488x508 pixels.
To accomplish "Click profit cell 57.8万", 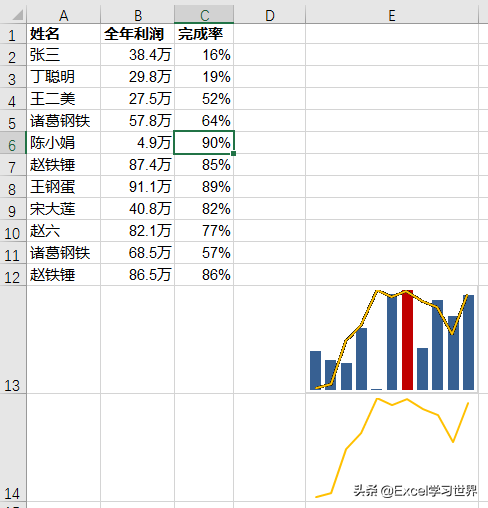I will click(x=137, y=121).
